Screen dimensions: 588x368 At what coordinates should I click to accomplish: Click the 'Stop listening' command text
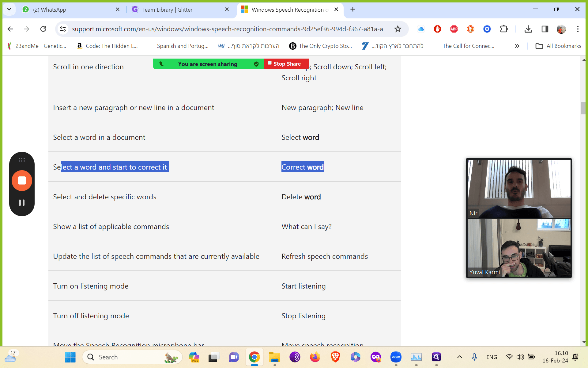click(x=303, y=316)
